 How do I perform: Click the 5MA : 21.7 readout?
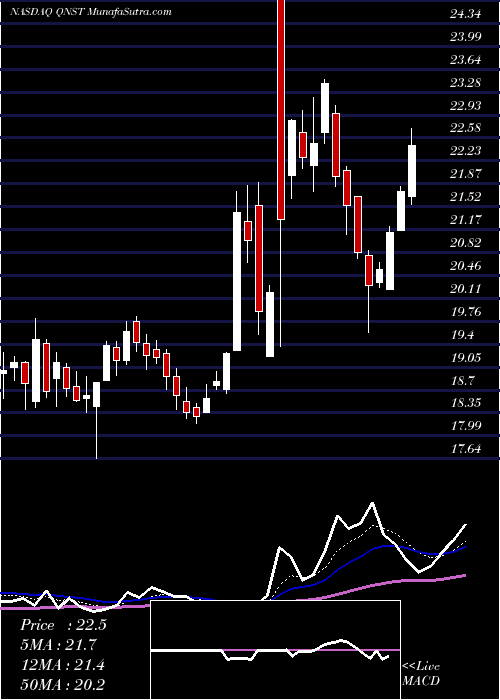click(x=58, y=645)
